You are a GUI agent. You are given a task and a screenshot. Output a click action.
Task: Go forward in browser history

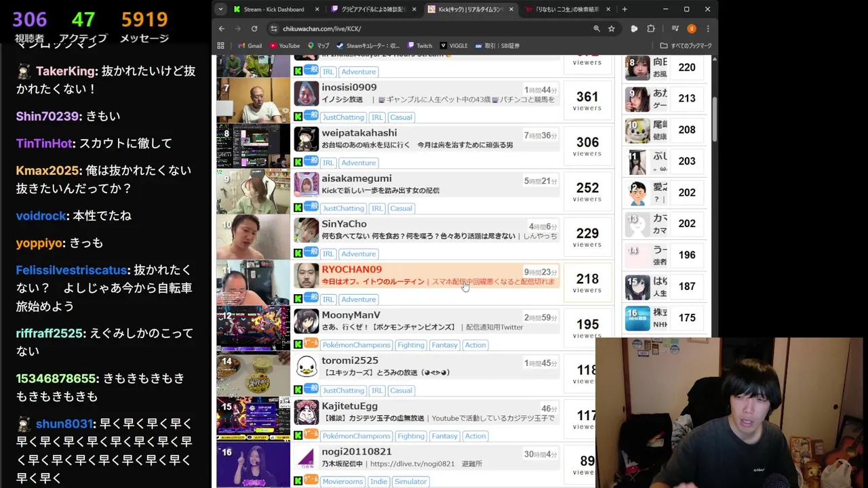point(237,28)
